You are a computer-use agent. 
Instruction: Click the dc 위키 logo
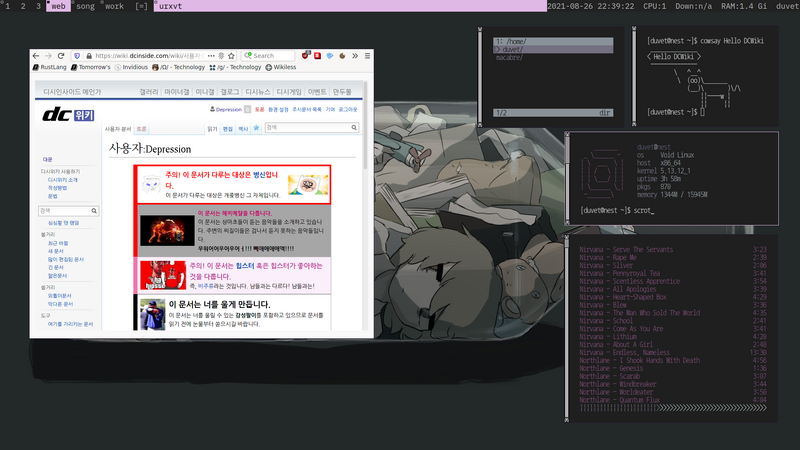click(68, 115)
